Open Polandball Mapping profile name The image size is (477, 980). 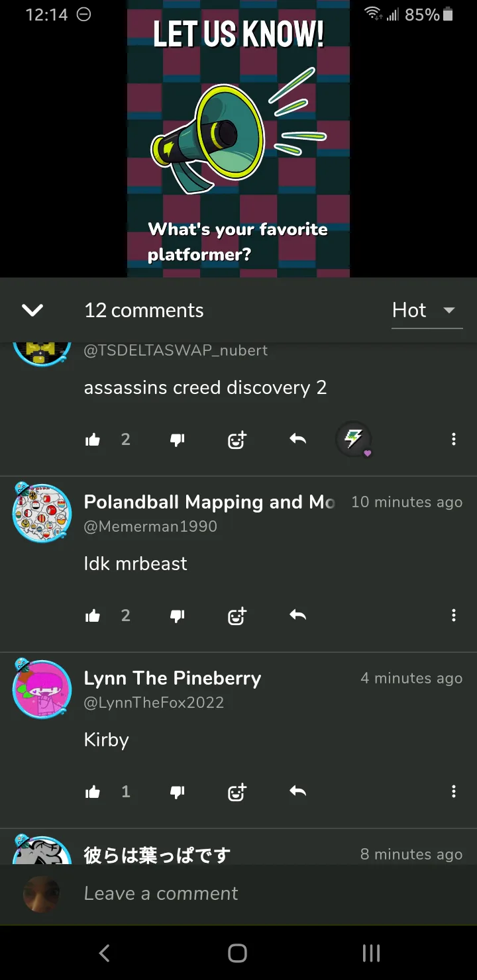click(x=209, y=503)
